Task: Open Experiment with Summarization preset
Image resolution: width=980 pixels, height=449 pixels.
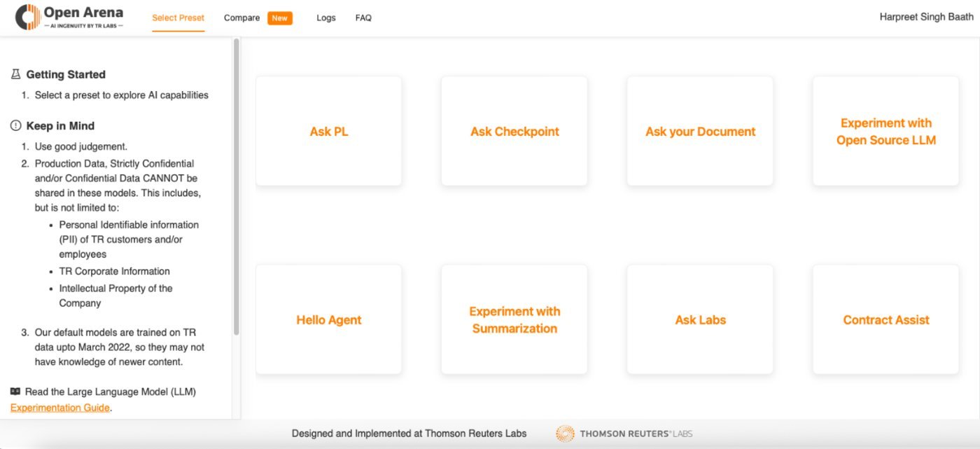Action: (514, 319)
